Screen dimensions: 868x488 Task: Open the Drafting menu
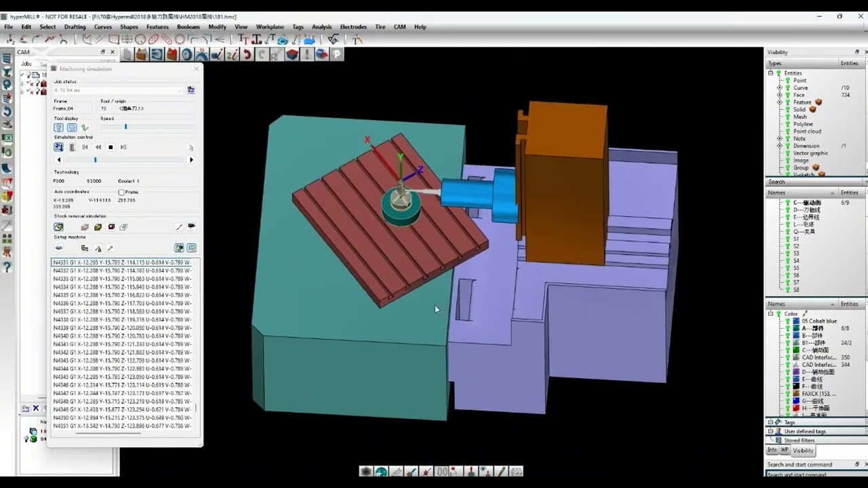coord(75,27)
